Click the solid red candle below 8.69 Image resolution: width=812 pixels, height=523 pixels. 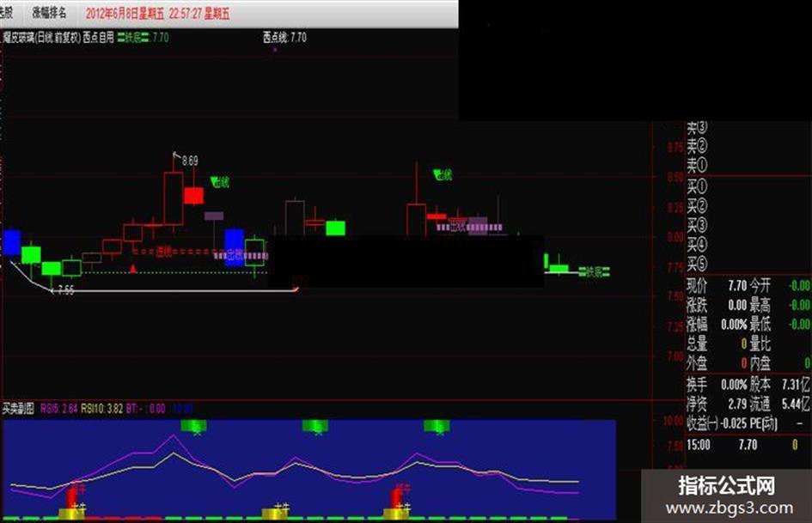[x=193, y=196]
